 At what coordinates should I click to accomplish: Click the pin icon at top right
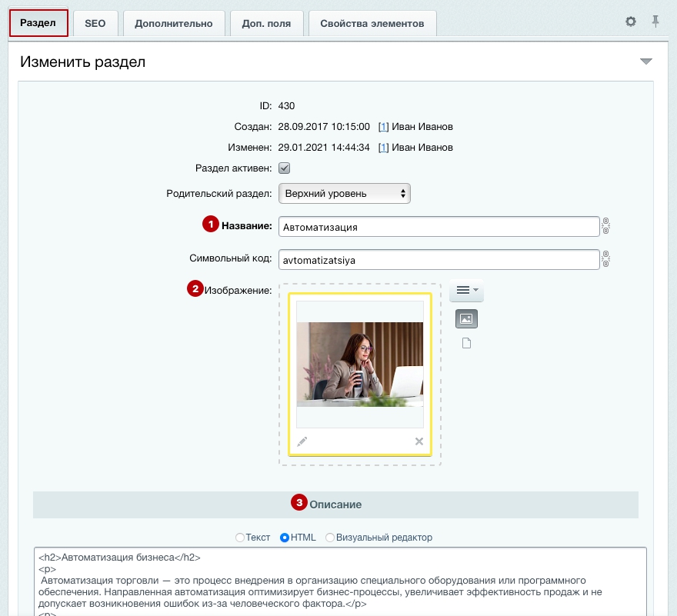point(655,22)
